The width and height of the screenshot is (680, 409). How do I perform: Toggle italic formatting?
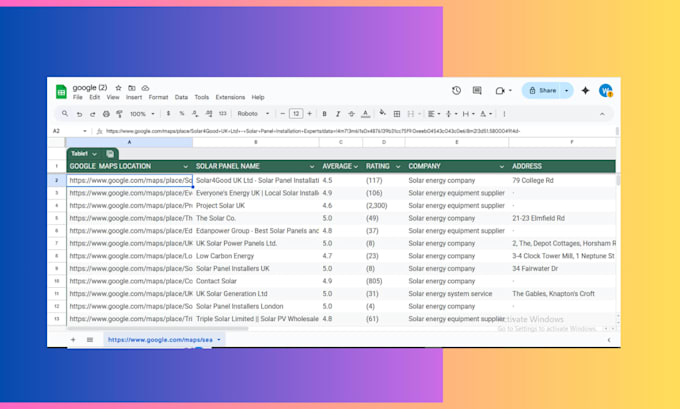click(x=338, y=114)
